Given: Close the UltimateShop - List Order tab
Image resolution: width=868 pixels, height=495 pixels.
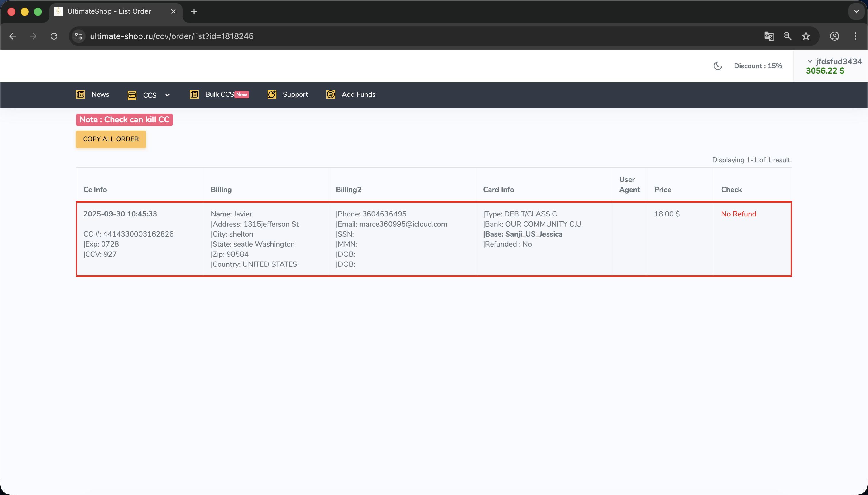Looking at the screenshot, I should pos(173,11).
